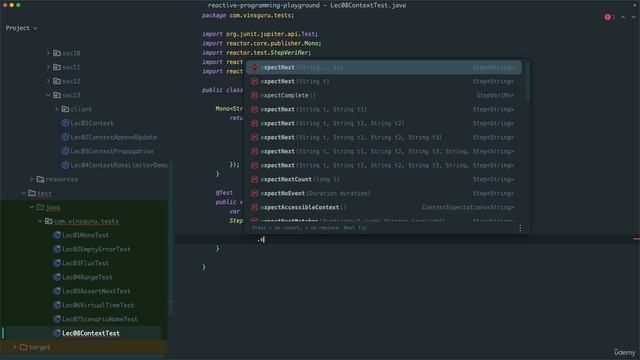The image size is (640, 360).
Task: Collapse the com.vinsguru.tests package node
Action: click(40, 221)
